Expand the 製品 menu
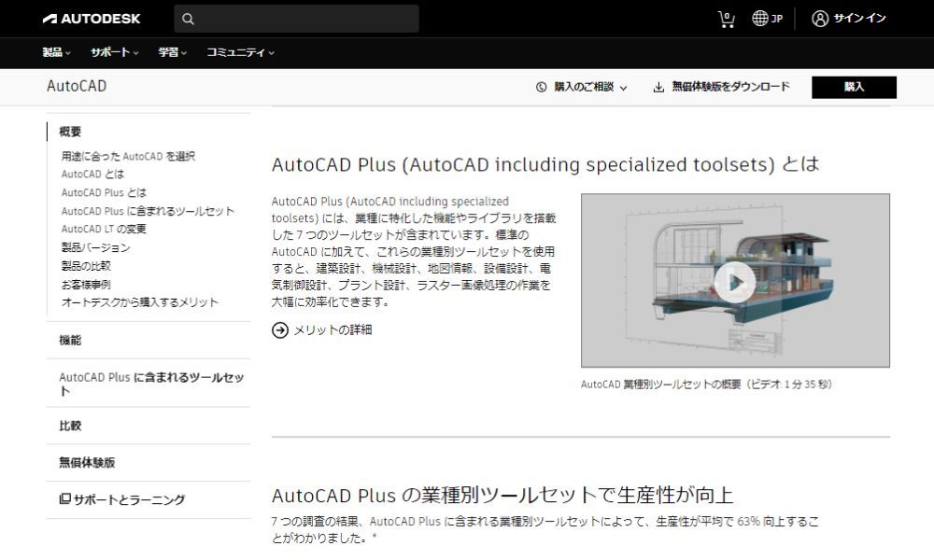Screen dimensions: 934x560 pos(57,52)
